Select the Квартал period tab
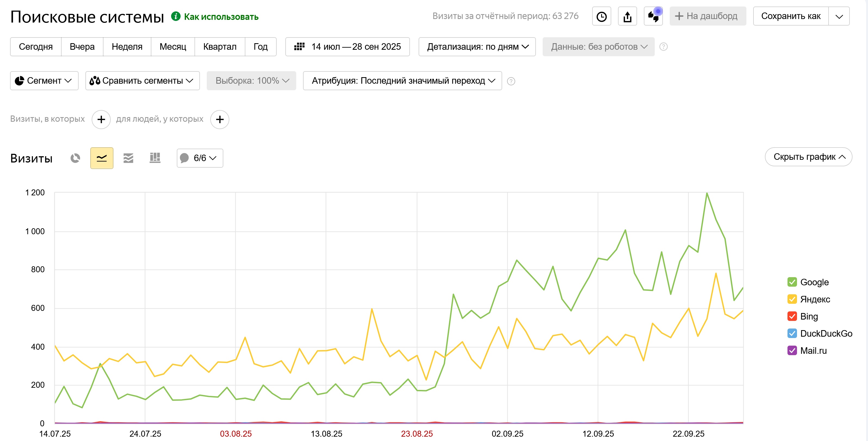Image resolution: width=868 pixels, height=441 pixels. pyautogui.click(x=220, y=47)
